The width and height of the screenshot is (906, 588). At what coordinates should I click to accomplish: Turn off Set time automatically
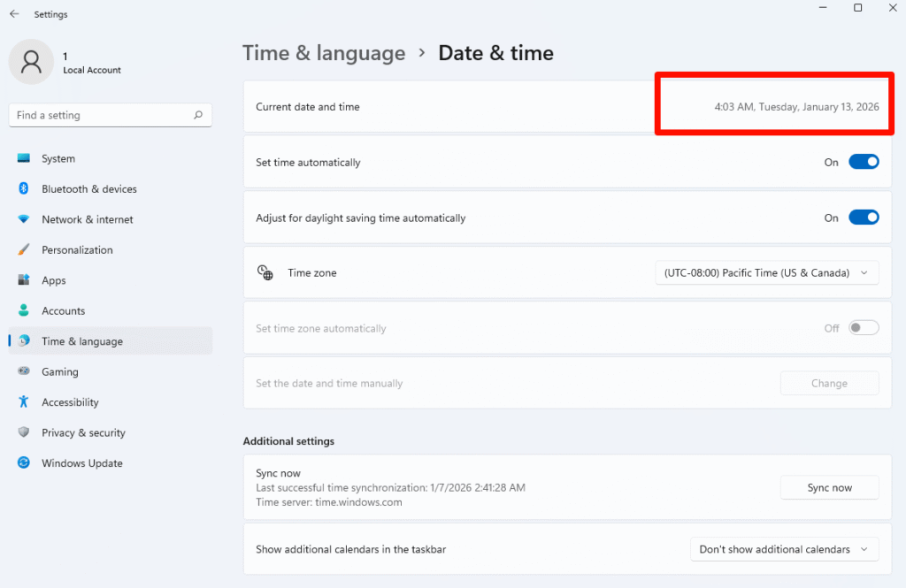coord(863,162)
